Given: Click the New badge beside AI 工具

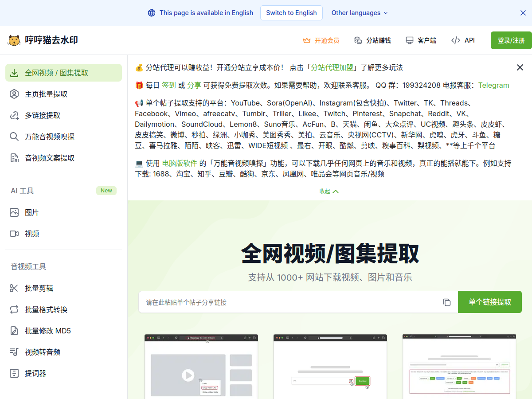Looking at the screenshot, I should pyautogui.click(x=106, y=191).
